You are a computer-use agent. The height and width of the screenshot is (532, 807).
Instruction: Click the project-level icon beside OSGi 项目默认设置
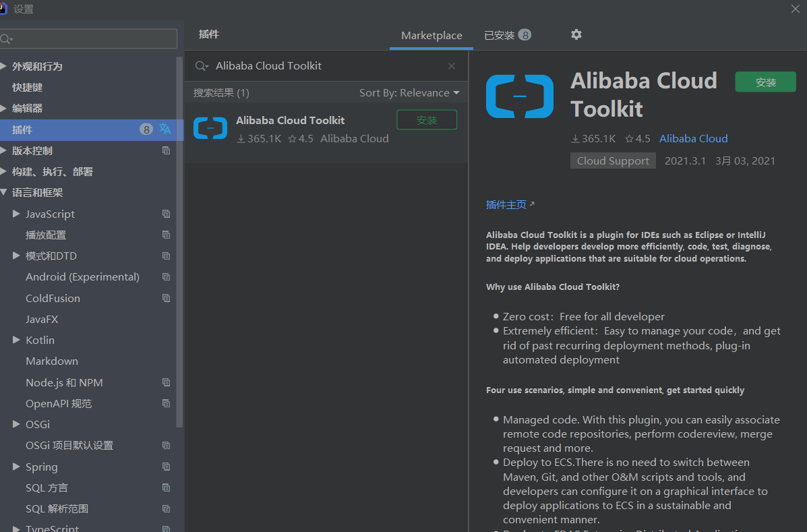(x=166, y=446)
